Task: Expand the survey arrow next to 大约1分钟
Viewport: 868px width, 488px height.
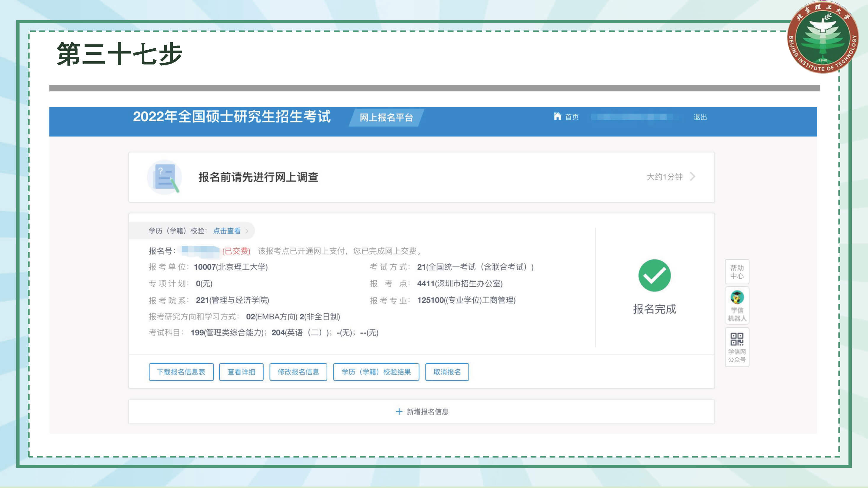Action: point(693,177)
